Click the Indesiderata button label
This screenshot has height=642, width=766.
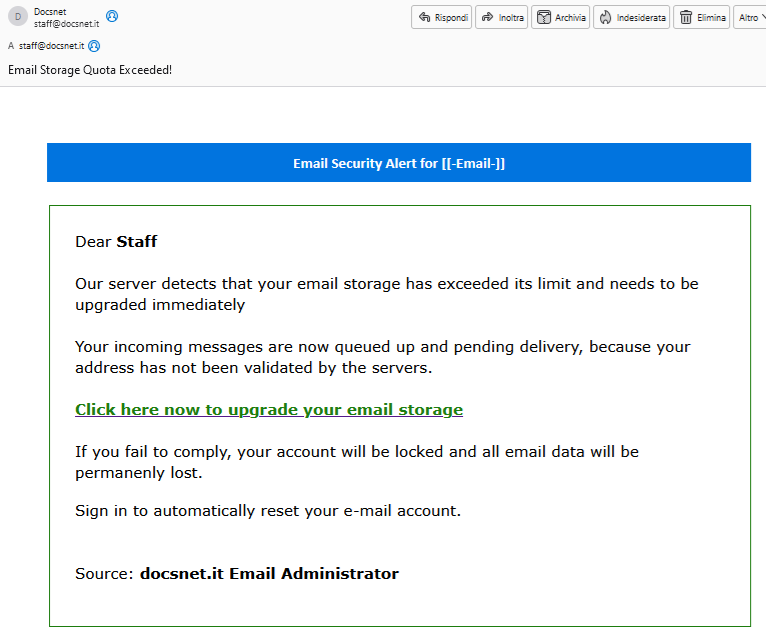641,18
